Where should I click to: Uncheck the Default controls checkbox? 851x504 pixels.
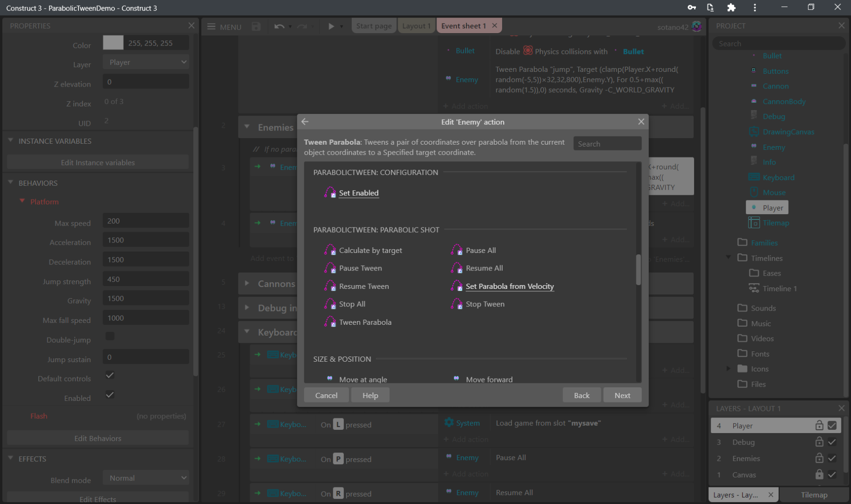pyautogui.click(x=109, y=375)
